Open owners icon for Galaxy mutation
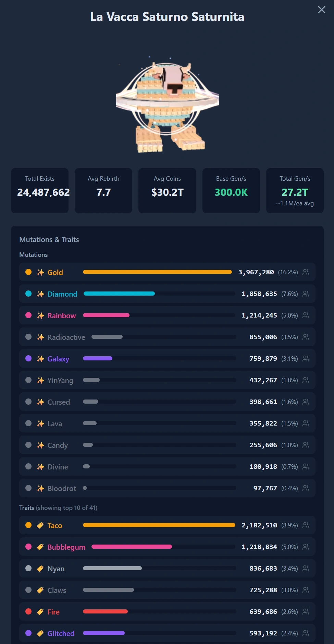This screenshot has height=644, width=334. pos(306,358)
